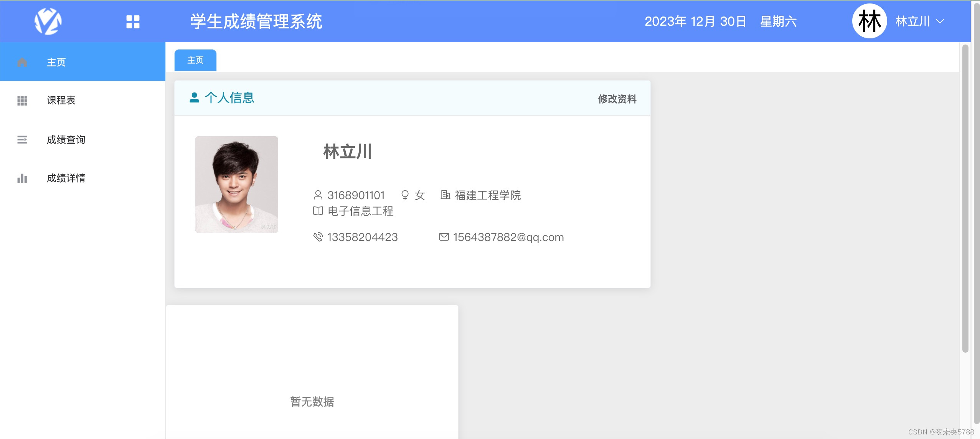Click the 课程表 grid icon in sidebar

click(22, 101)
